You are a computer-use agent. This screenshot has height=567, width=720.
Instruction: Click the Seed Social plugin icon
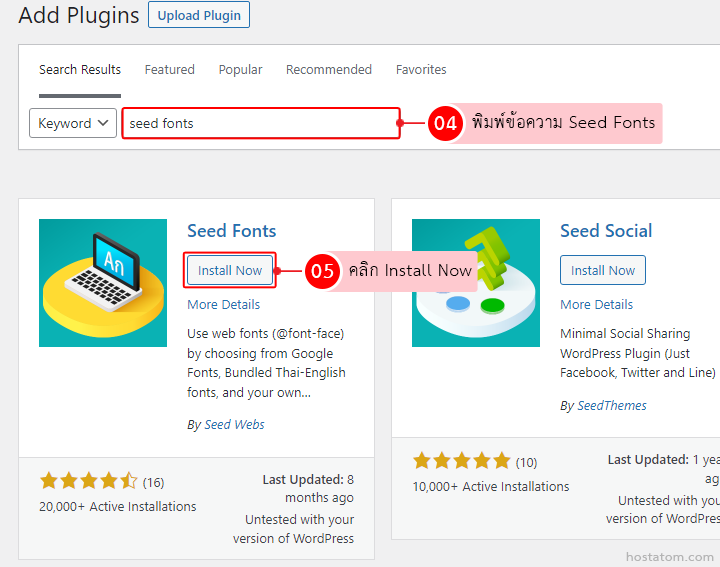pyautogui.click(x=475, y=283)
